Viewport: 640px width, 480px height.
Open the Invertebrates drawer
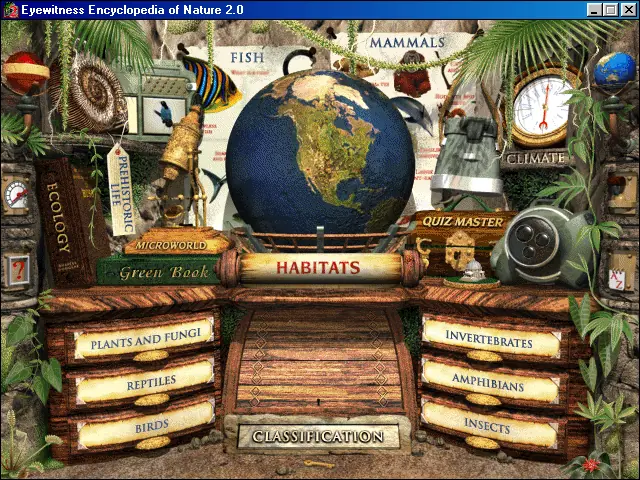coord(491,340)
